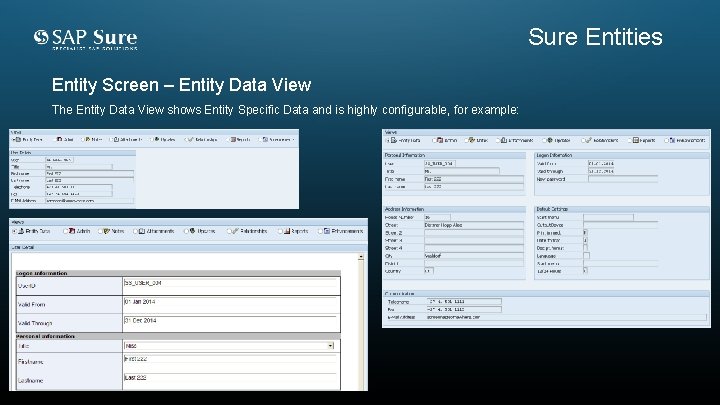
Task: Open the Title dropdown arrow in bottom-left form
Action: click(x=330, y=346)
